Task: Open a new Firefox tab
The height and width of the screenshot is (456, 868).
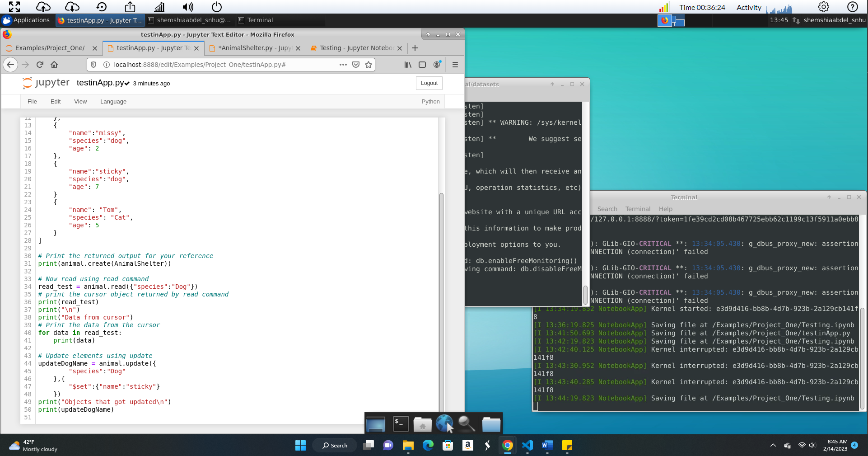Action: pyautogui.click(x=415, y=48)
